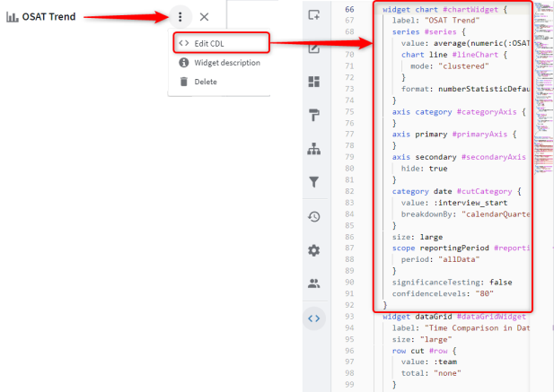Click the code brackets icon beside Edit CDL
The height and width of the screenshot is (392, 554).
click(184, 43)
